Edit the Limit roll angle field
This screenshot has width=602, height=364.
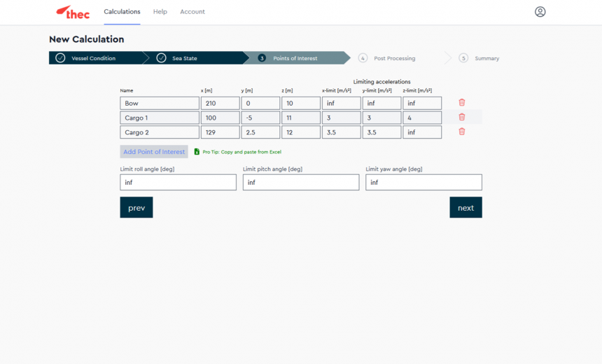(x=178, y=183)
